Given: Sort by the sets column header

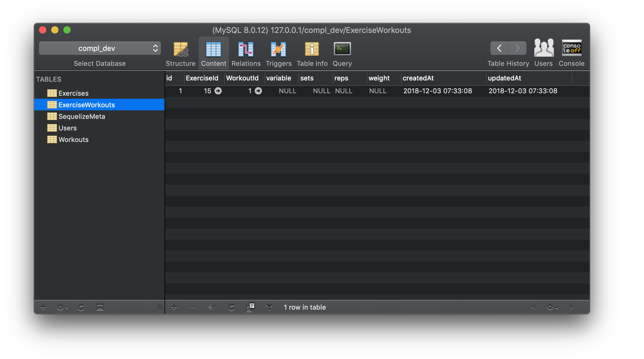Looking at the screenshot, I should [316, 78].
